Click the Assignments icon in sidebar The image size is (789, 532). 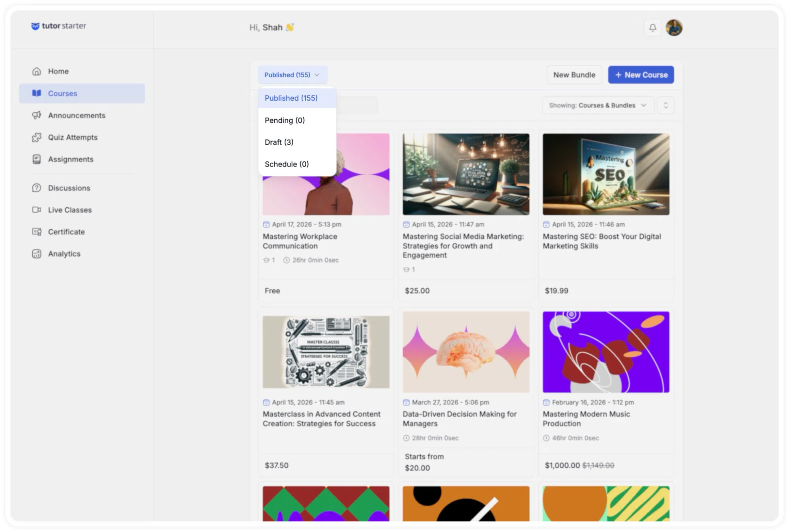[37, 159]
